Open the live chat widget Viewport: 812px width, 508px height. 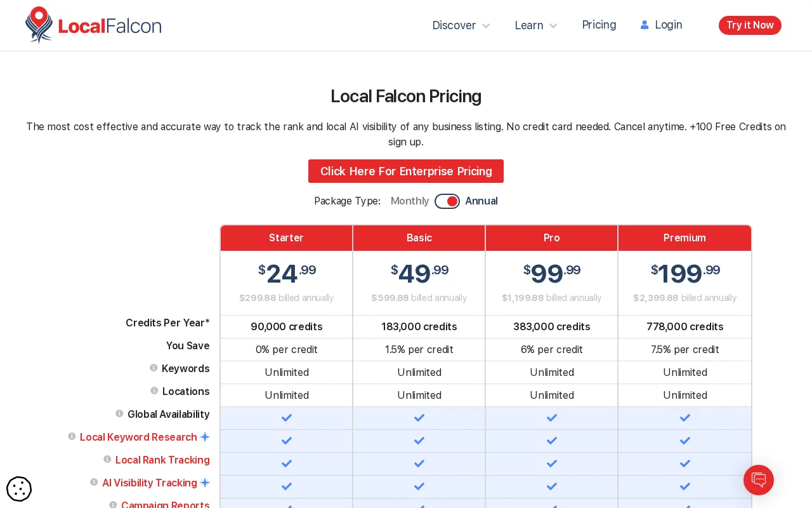(x=759, y=480)
